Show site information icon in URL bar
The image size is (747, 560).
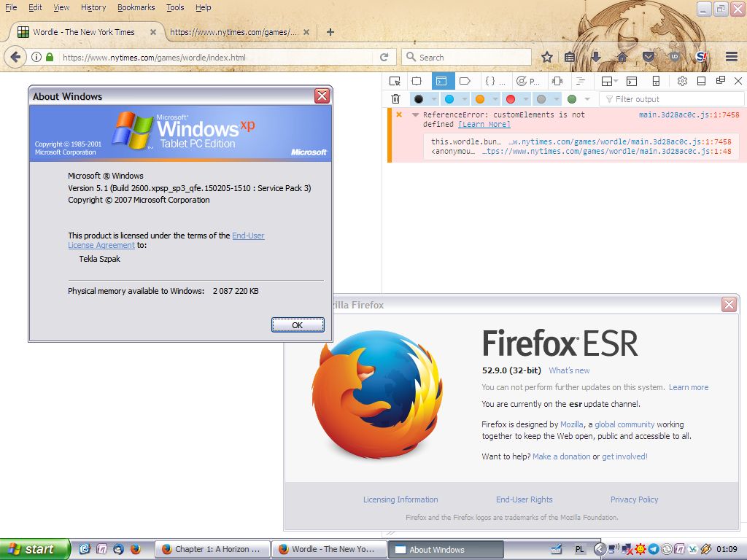pyautogui.click(x=36, y=57)
